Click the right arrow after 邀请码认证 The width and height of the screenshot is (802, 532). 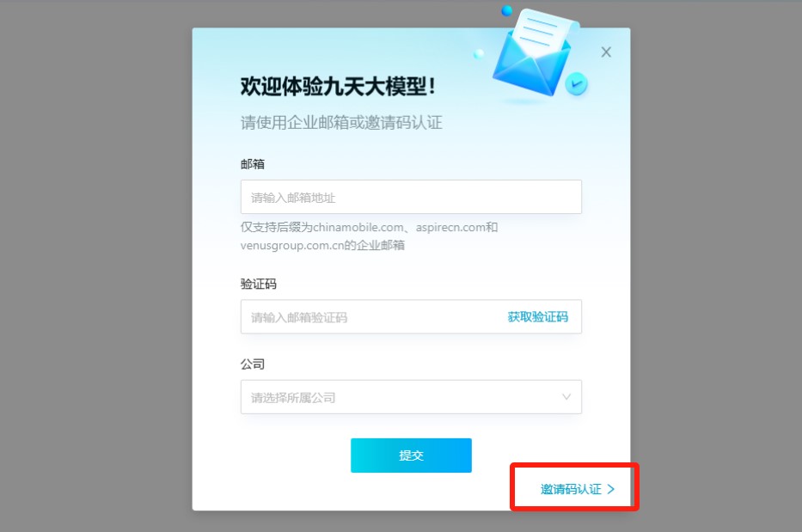610,489
